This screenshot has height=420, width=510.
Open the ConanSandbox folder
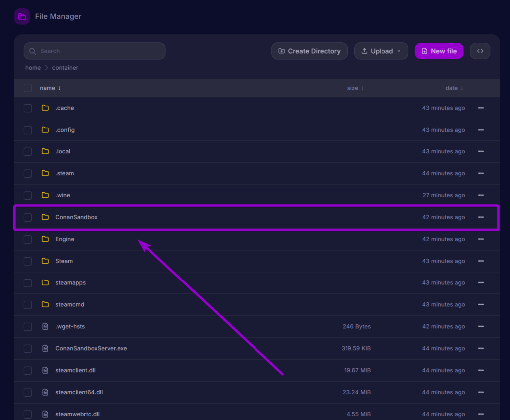[76, 217]
